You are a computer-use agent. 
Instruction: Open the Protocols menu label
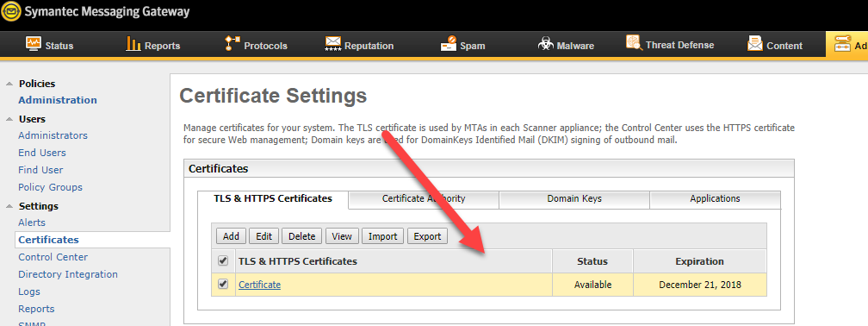[266, 46]
